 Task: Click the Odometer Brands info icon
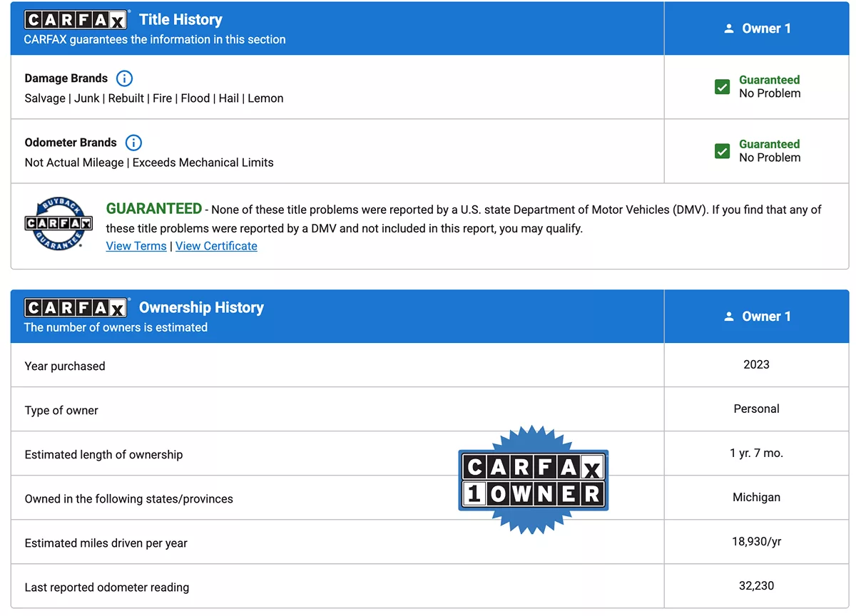point(133,143)
